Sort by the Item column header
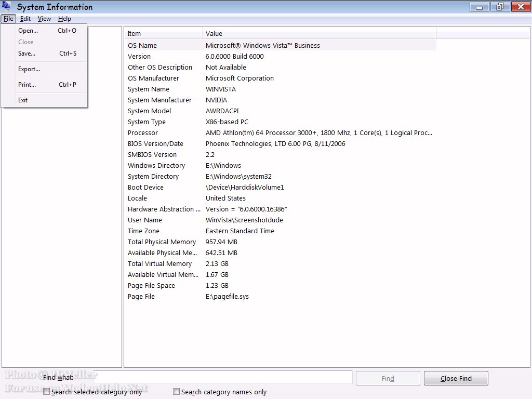Screen dimensions: 532x399 pos(164,33)
